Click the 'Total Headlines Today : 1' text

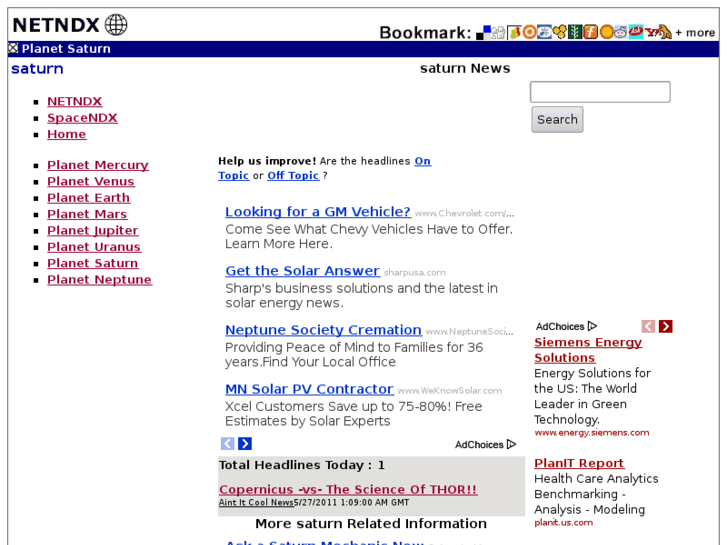[302, 465]
